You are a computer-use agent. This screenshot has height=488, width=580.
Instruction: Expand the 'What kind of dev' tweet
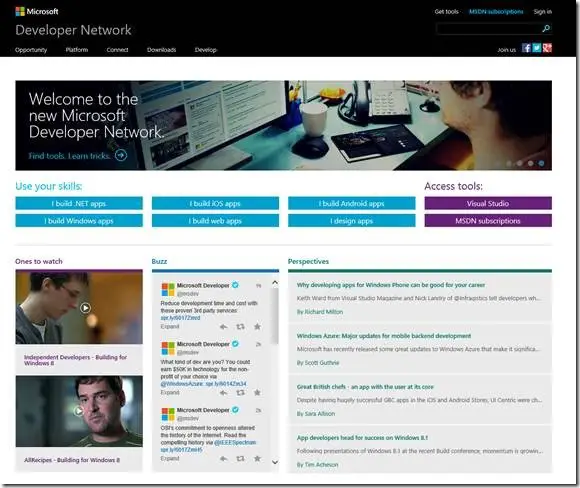click(x=170, y=392)
